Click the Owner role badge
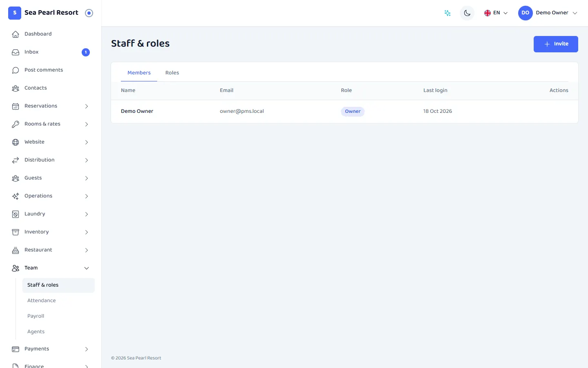 click(x=353, y=112)
